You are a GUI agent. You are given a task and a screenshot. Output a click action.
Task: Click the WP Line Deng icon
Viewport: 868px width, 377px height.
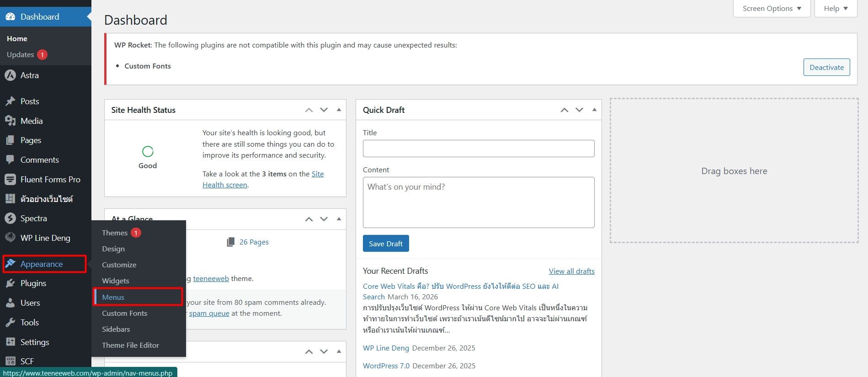tap(10, 237)
